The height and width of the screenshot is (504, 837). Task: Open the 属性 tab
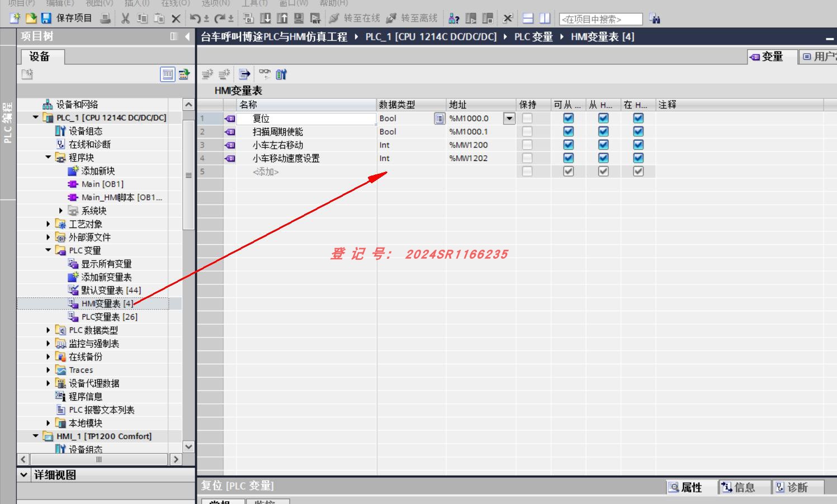tap(691, 487)
